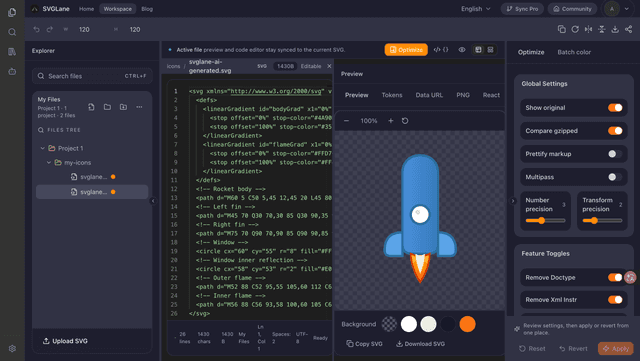This screenshot has height=361, width=640.
Task: Flip the SVG vertically
Action: click(x=602, y=29)
